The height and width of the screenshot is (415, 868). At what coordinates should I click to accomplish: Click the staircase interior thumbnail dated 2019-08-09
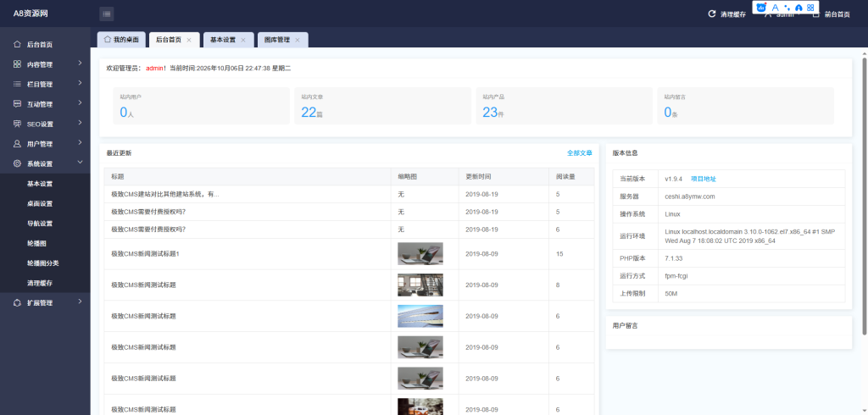(x=420, y=285)
